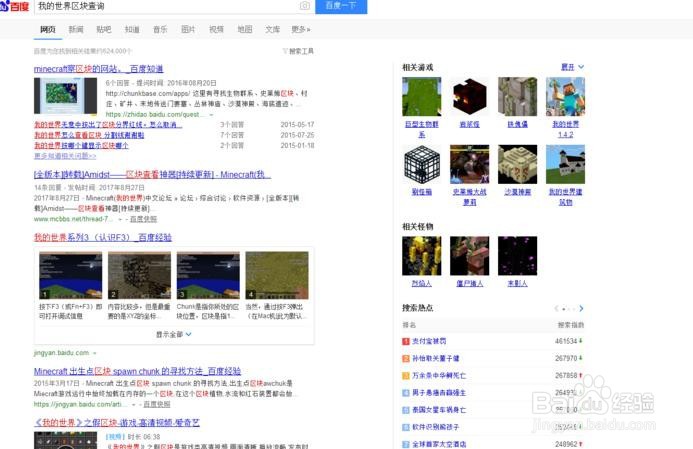Screen dimensions: 693x449
Task: Go to next page of 搜索热点
Action: click(x=581, y=308)
